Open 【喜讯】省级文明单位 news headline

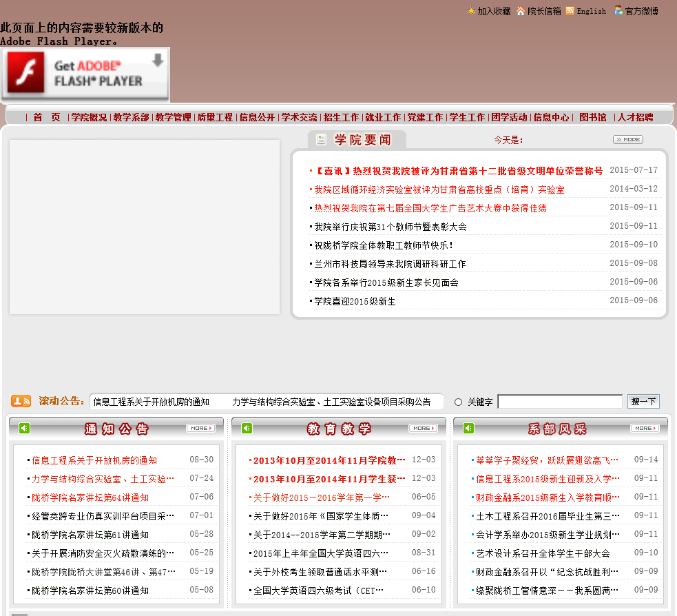point(459,171)
